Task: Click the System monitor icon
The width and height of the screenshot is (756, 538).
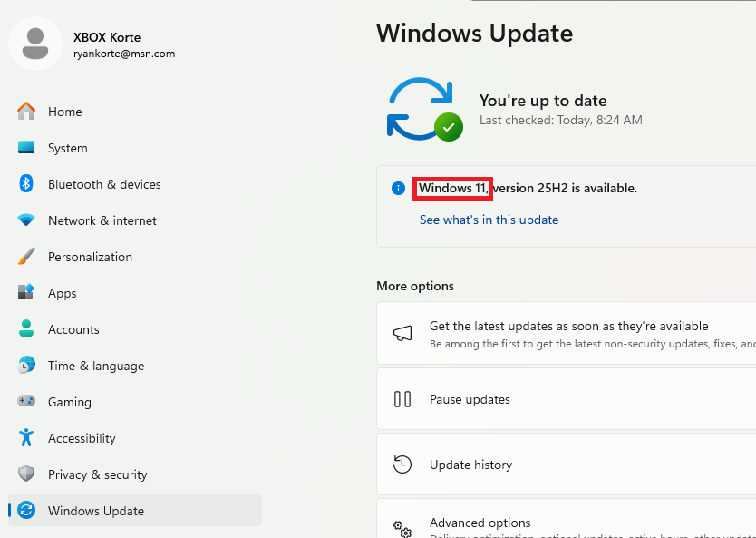Action: 26,148
